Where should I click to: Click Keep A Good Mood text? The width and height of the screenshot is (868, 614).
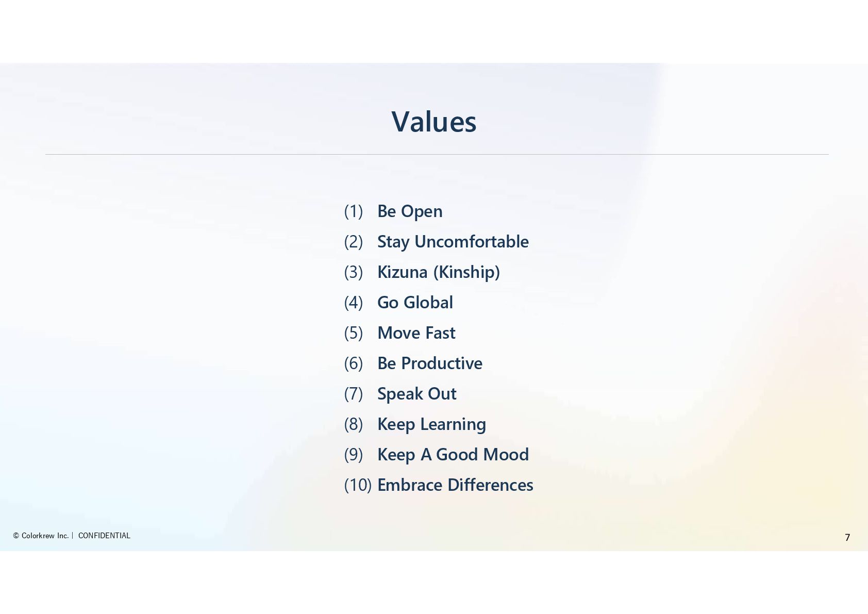(453, 455)
